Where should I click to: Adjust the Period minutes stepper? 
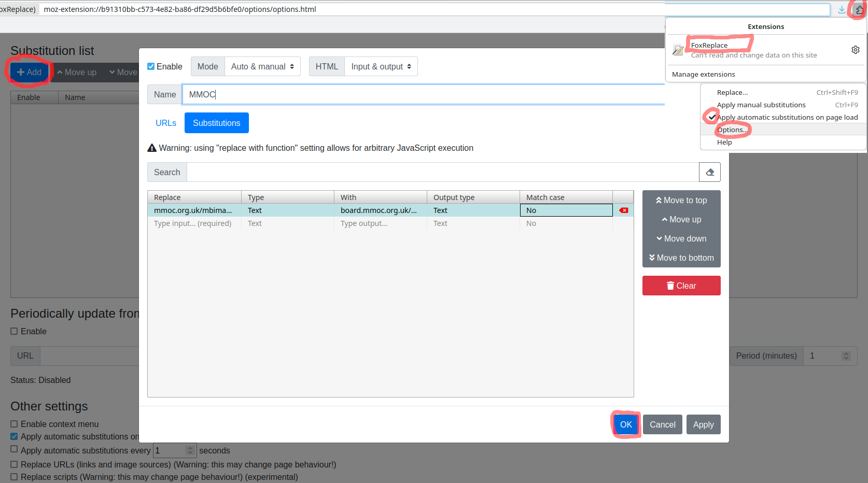click(x=846, y=356)
